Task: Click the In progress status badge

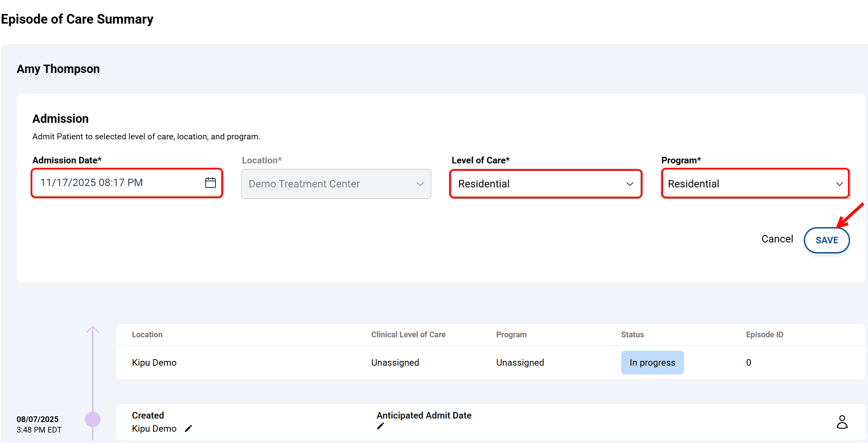Action: 652,363
